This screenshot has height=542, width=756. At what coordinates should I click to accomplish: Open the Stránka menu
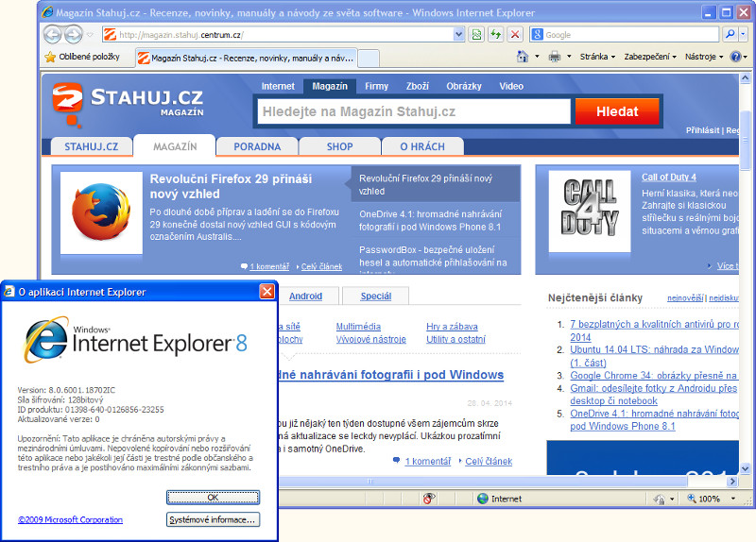(597, 57)
